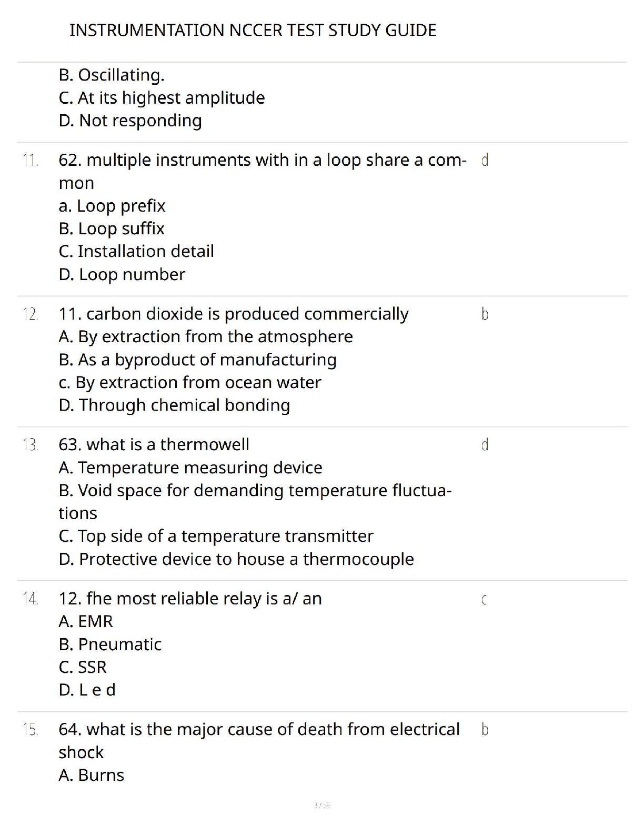Choose C. Installation detail option
The image size is (644, 834).
pos(136,251)
